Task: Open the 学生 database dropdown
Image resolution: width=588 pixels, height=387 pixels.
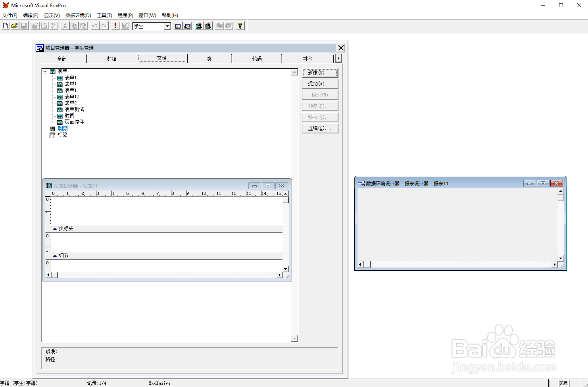Action: coord(167,26)
